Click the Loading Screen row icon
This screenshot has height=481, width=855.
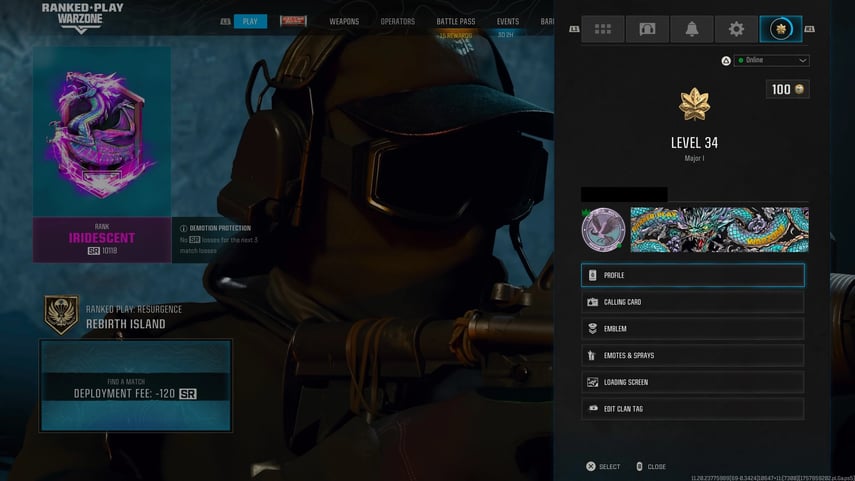coord(593,382)
